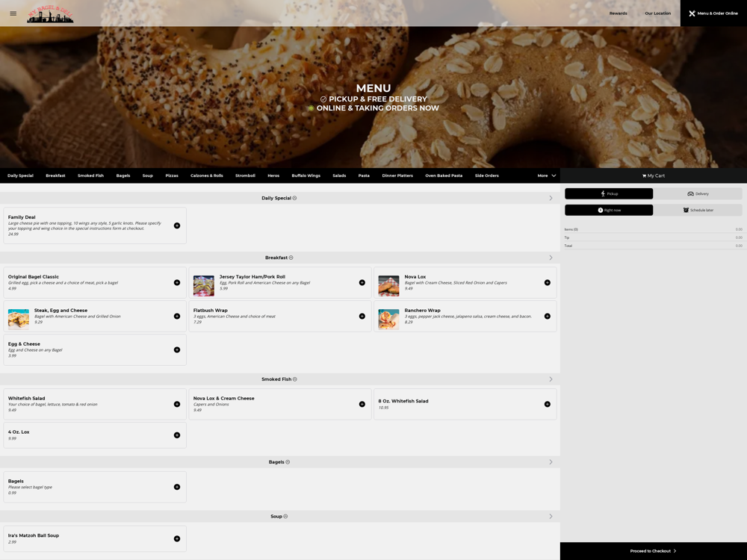Click chevron arrow on Daily Special row

[x=551, y=198]
